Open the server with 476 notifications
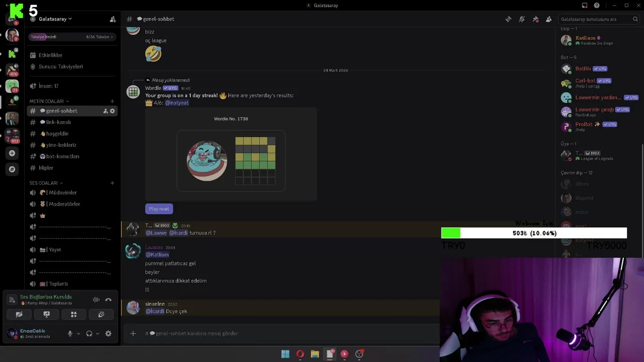Screen dimensions: 644x362 12,70
